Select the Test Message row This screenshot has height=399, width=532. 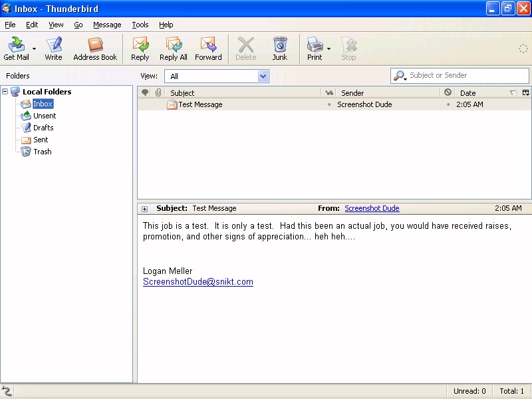pos(334,104)
